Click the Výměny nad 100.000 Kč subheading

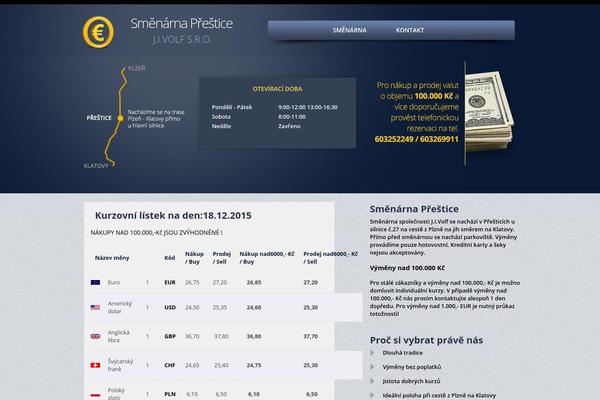(x=407, y=268)
